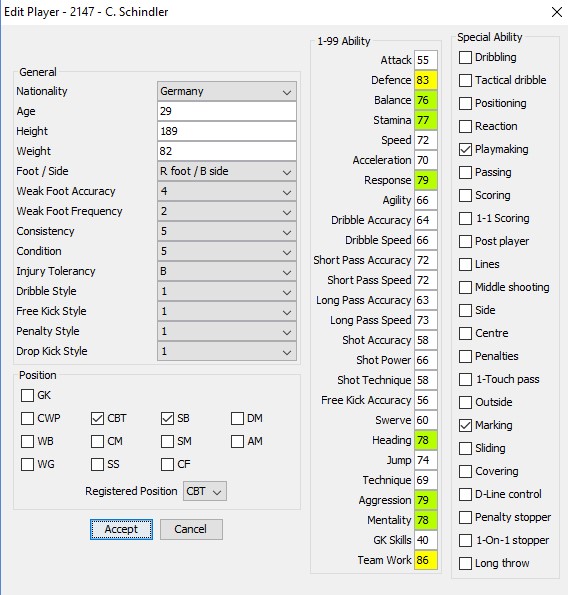The height and width of the screenshot is (595, 568).
Task: Uncheck the SB position box
Action: (x=167, y=419)
